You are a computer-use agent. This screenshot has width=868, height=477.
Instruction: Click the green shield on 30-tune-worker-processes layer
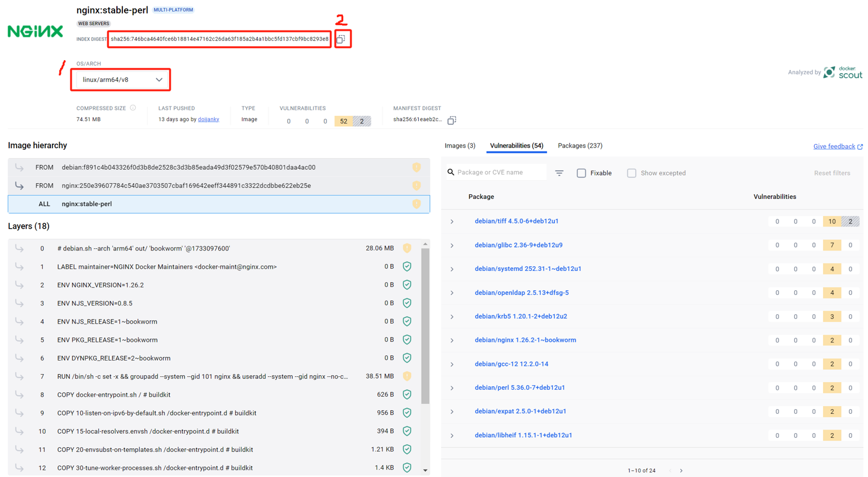click(x=407, y=468)
